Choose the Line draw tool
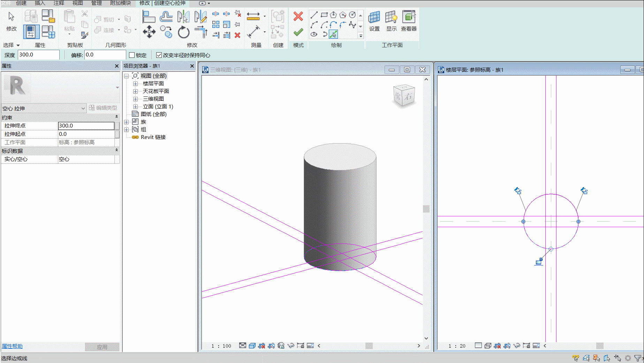 pyautogui.click(x=314, y=15)
